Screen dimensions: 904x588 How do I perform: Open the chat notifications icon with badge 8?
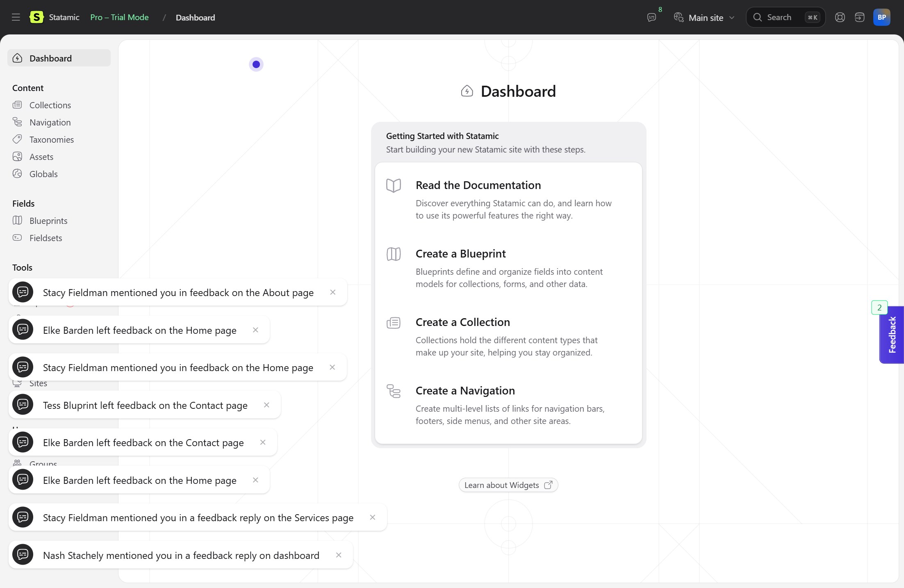click(x=651, y=18)
